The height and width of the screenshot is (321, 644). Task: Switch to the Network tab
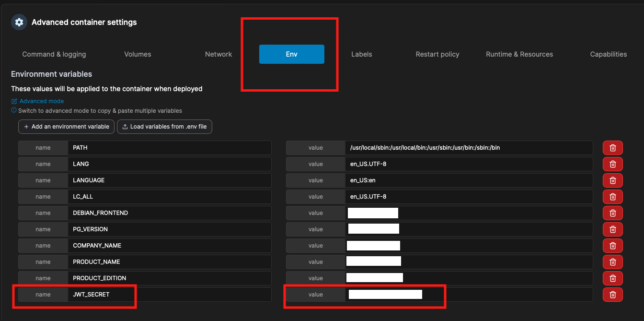coord(218,54)
